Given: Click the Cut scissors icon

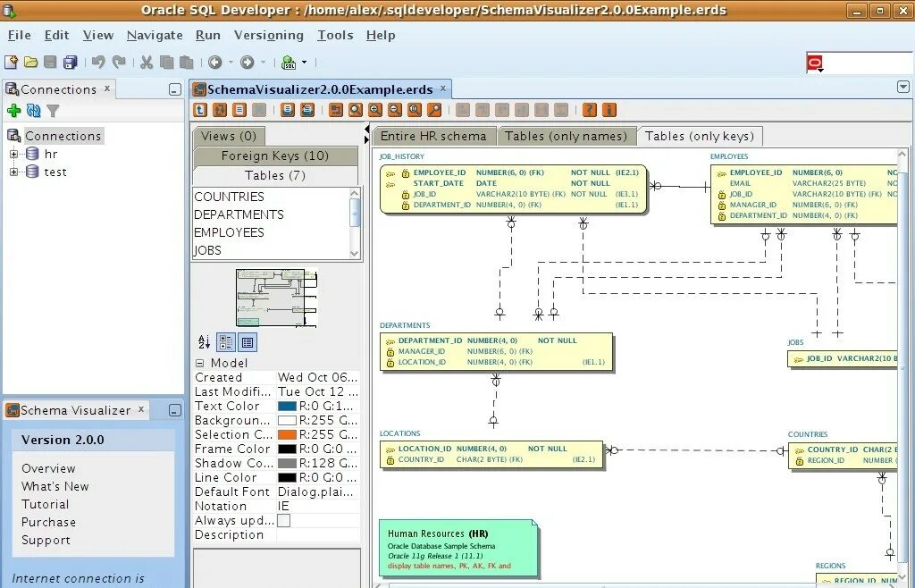Looking at the screenshot, I should 147,62.
